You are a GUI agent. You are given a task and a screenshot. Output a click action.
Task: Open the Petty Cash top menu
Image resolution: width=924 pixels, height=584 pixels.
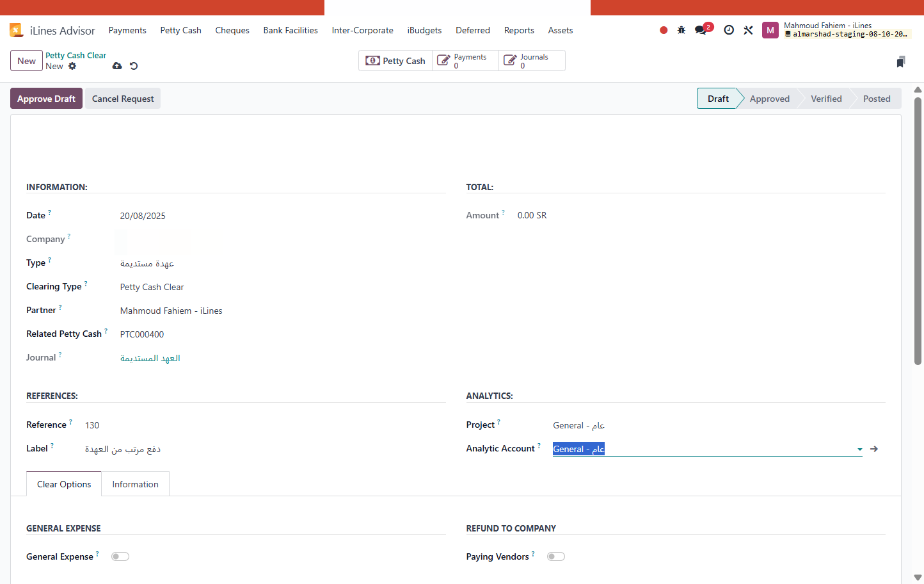(181, 30)
